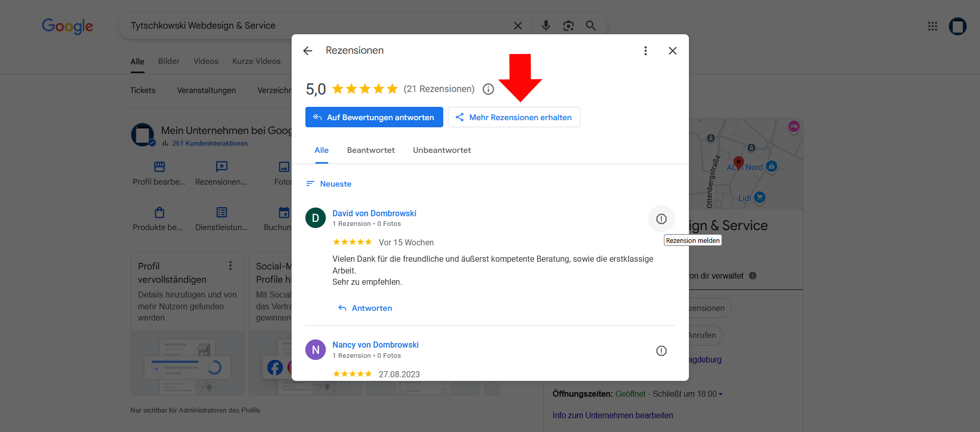This screenshot has height=432, width=980.
Task: Click the Veranstaltungen filter chip
Action: (206, 90)
